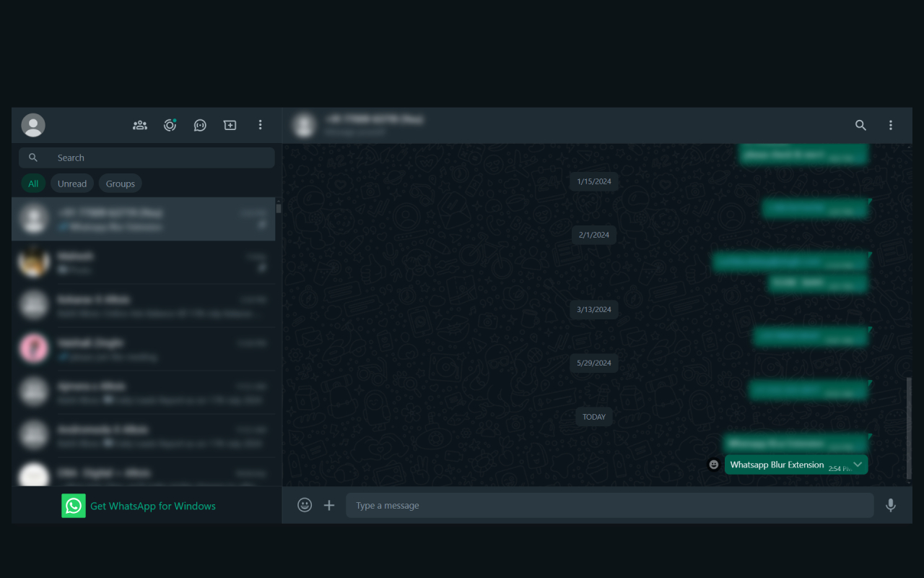924x578 pixels.
Task: Click the WhatsApp logo in the bottom banner
Action: coord(74,506)
